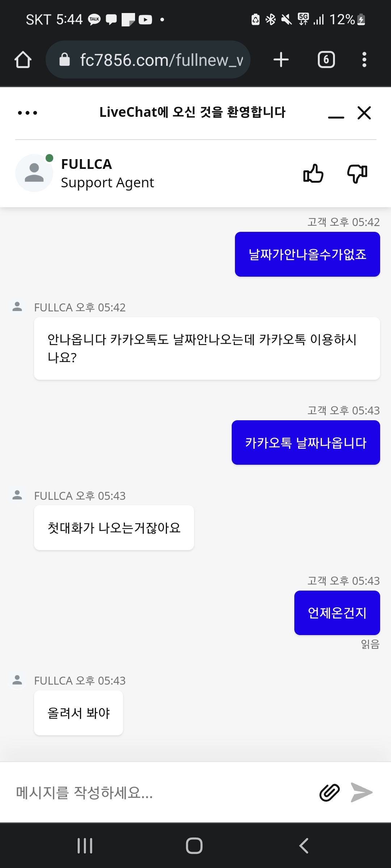Tap FULLCA Support Agent avatar
The width and height of the screenshot is (391, 868).
pyautogui.click(x=34, y=173)
